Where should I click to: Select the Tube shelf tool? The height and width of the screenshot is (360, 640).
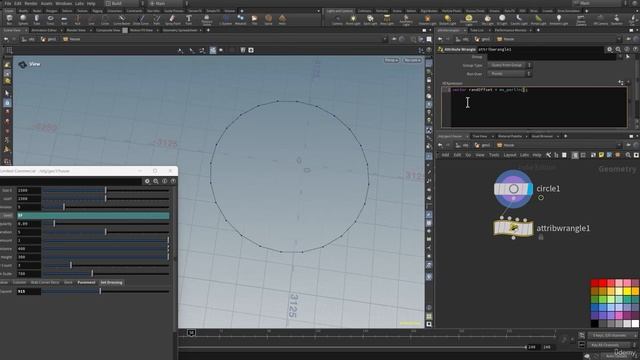(x=37, y=19)
